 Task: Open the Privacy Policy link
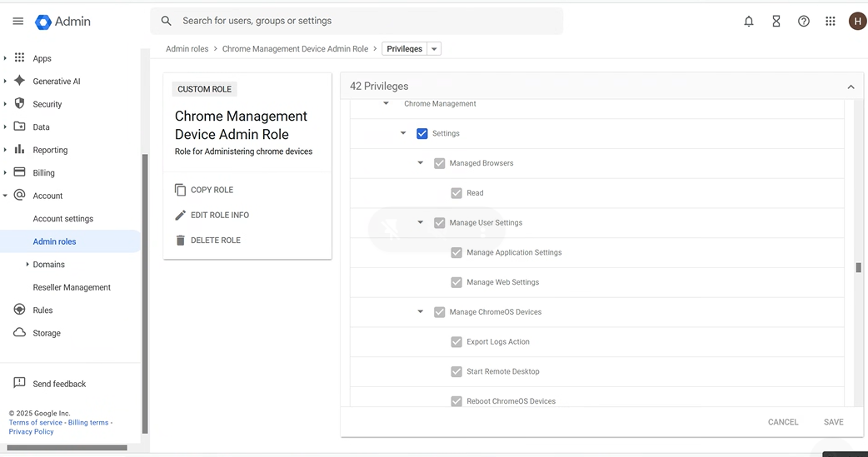[x=31, y=432]
